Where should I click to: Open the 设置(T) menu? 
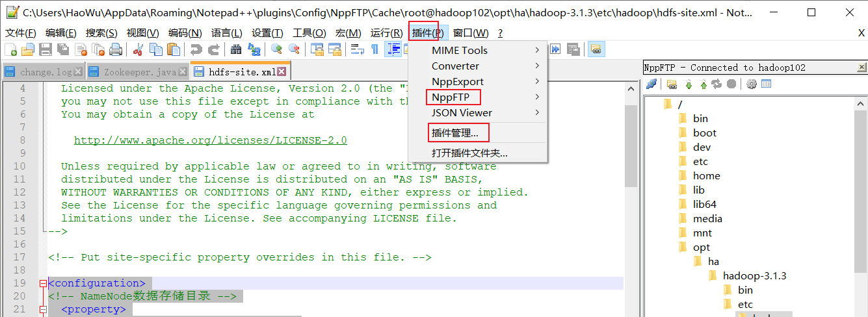click(x=267, y=33)
